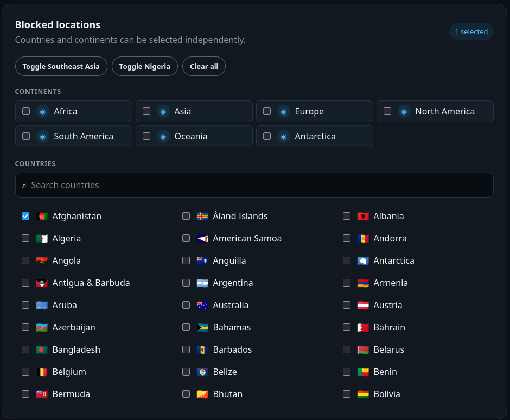The height and width of the screenshot is (420, 510).
Task: Tick the Belize checkbox
Action: click(x=186, y=372)
